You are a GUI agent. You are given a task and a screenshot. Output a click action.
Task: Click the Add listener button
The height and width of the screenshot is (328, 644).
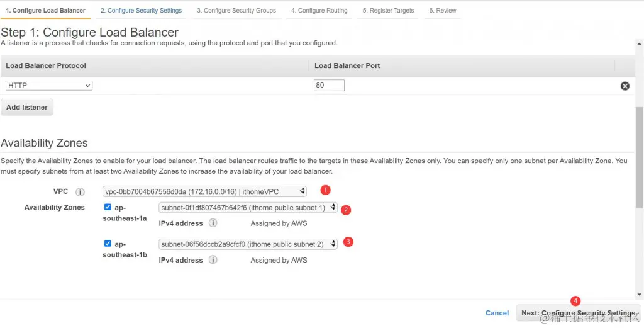click(26, 107)
